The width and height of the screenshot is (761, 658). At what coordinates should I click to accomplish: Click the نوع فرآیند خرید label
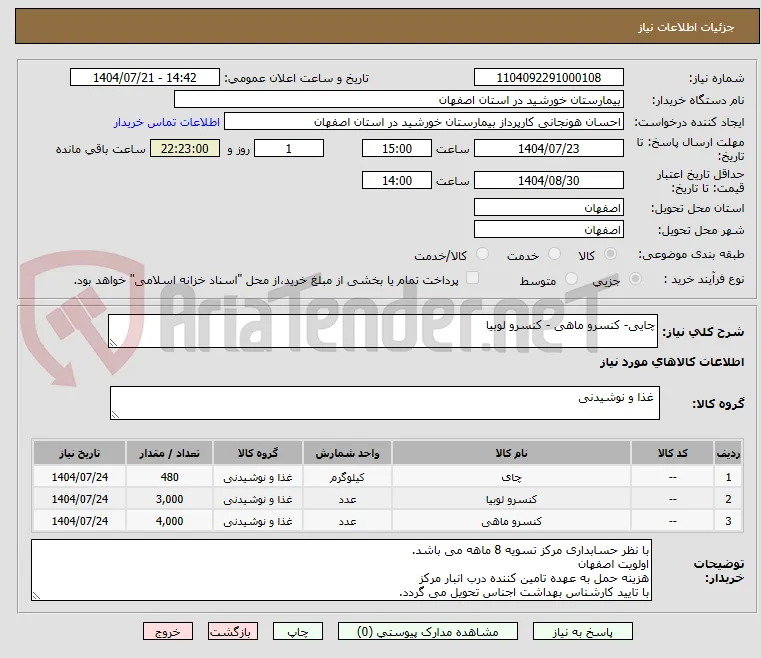pos(704,279)
